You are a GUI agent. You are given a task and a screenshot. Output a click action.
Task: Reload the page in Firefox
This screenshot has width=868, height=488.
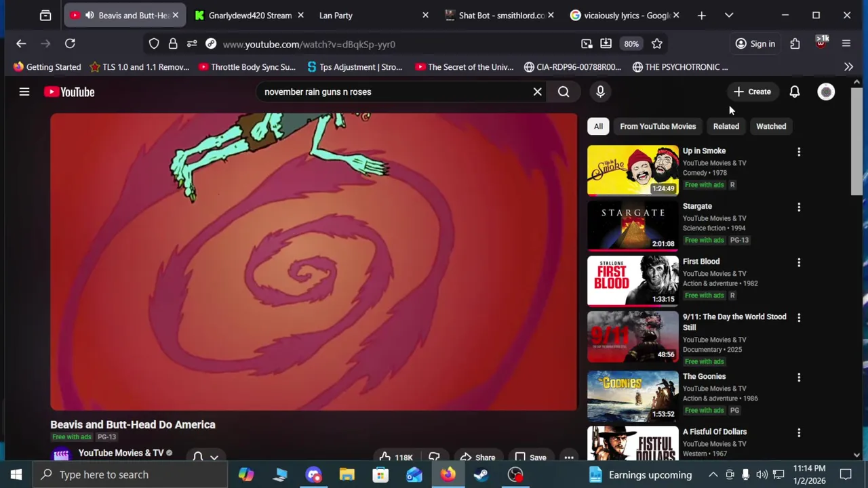coord(70,43)
